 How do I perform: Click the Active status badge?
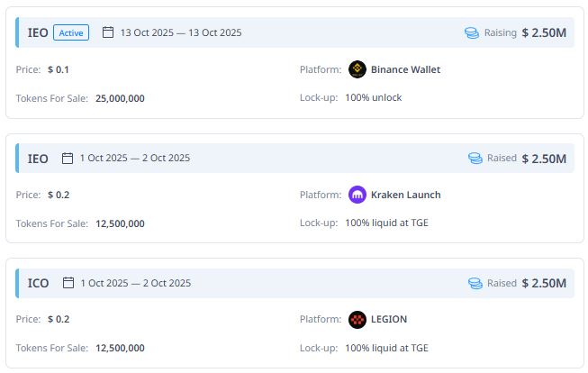coord(71,32)
